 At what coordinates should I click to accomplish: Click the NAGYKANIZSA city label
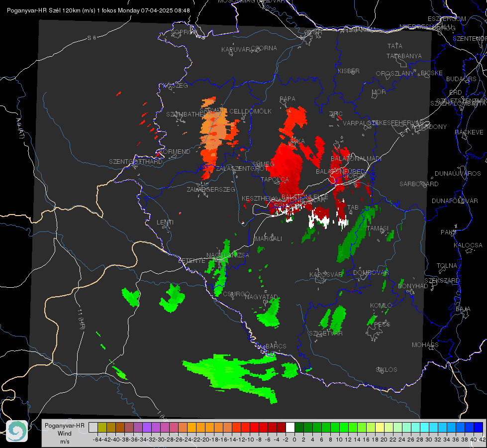coord(228,255)
